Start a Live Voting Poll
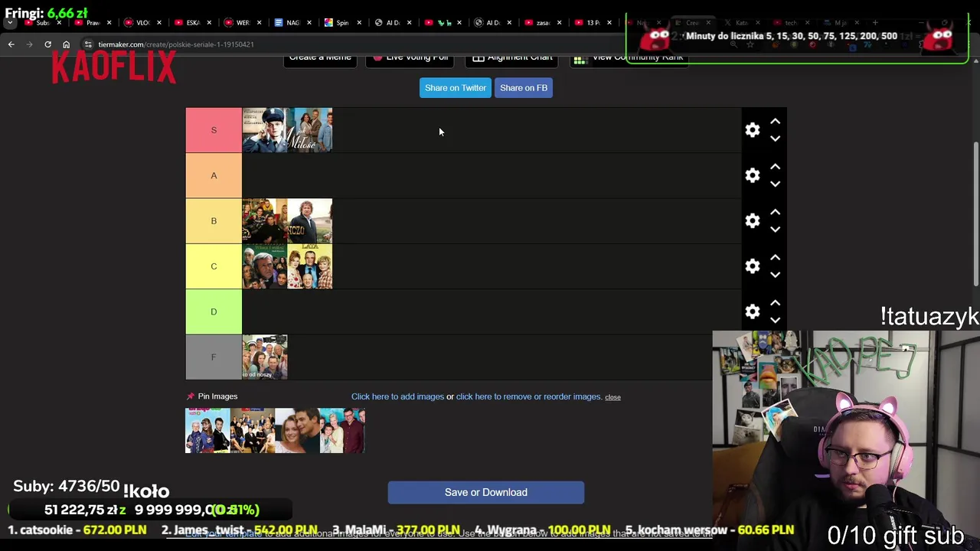This screenshot has width=980, height=551. pyautogui.click(x=410, y=59)
